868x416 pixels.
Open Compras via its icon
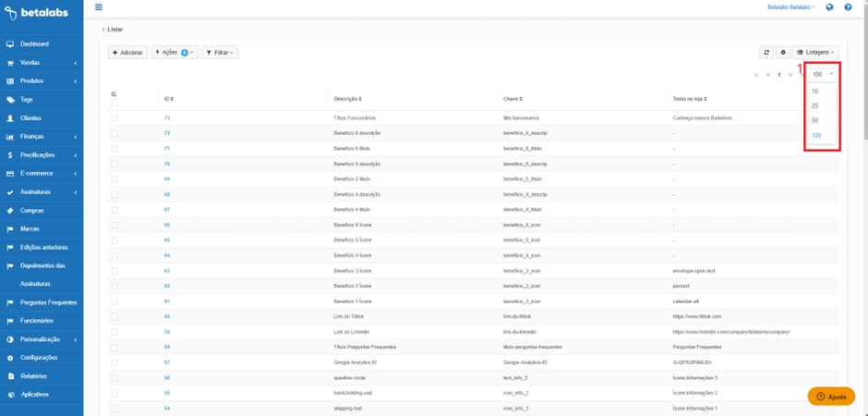10,211
